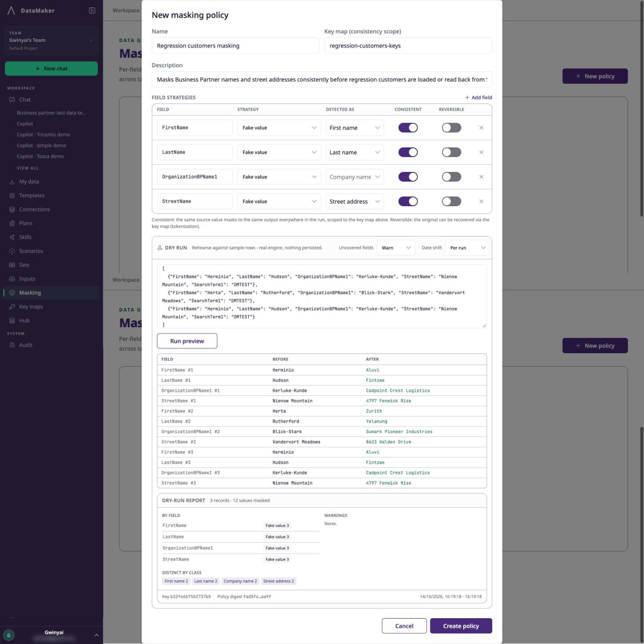Viewport: 644px width, 644px height.
Task: Open the Date shift Per run dropdown
Action: point(467,248)
